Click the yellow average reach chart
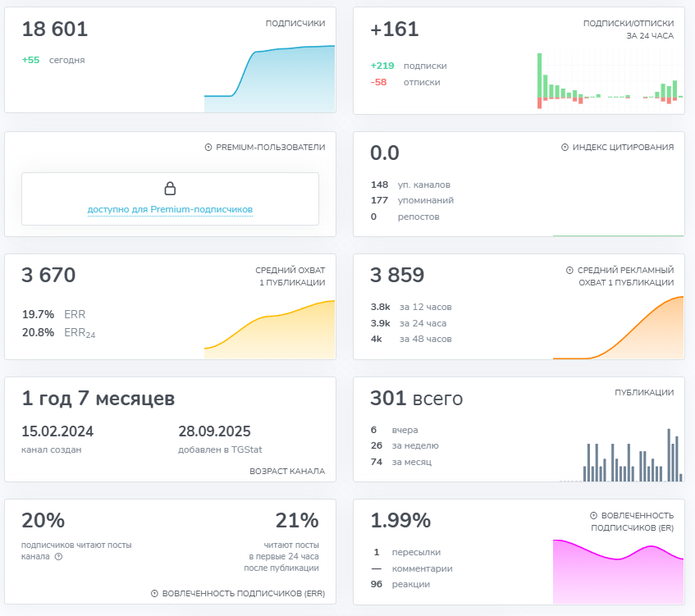Image resolution: width=695 pixels, height=616 pixels. tap(269, 329)
